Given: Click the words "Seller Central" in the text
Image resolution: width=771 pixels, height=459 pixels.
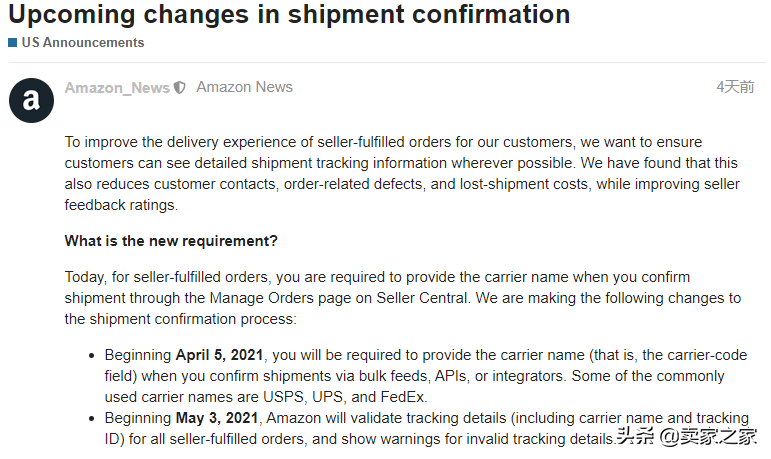Looking at the screenshot, I should point(421,298).
